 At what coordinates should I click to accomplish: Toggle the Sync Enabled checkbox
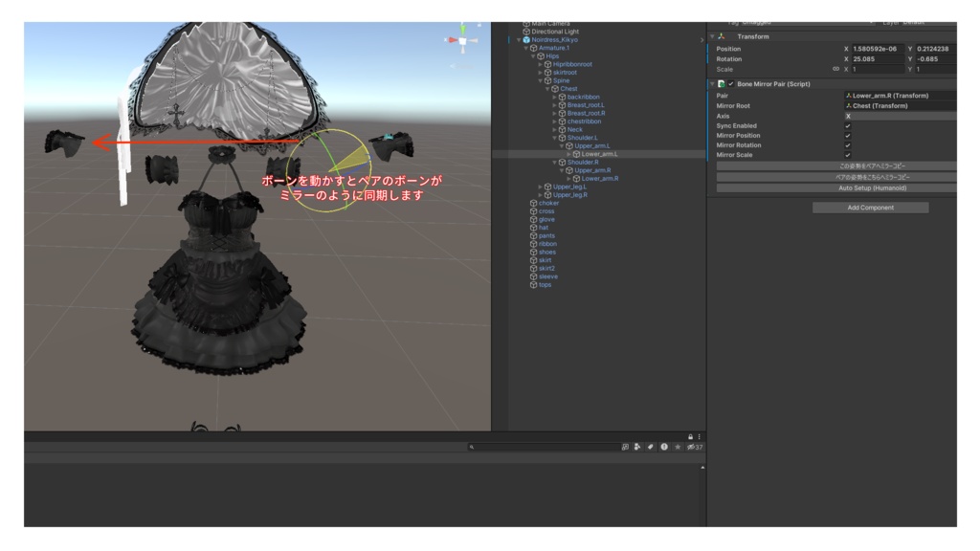(x=848, y=126)
